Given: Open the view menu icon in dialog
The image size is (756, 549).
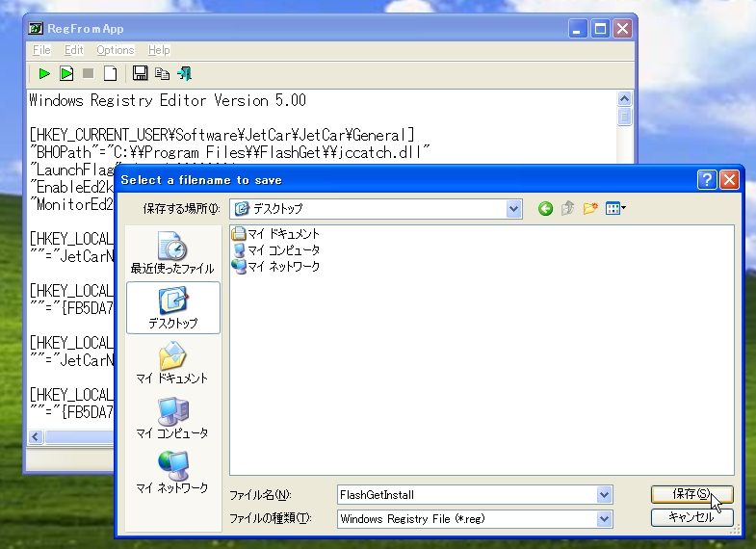Looking at the screenshot, I should click(x=615, y=209).
